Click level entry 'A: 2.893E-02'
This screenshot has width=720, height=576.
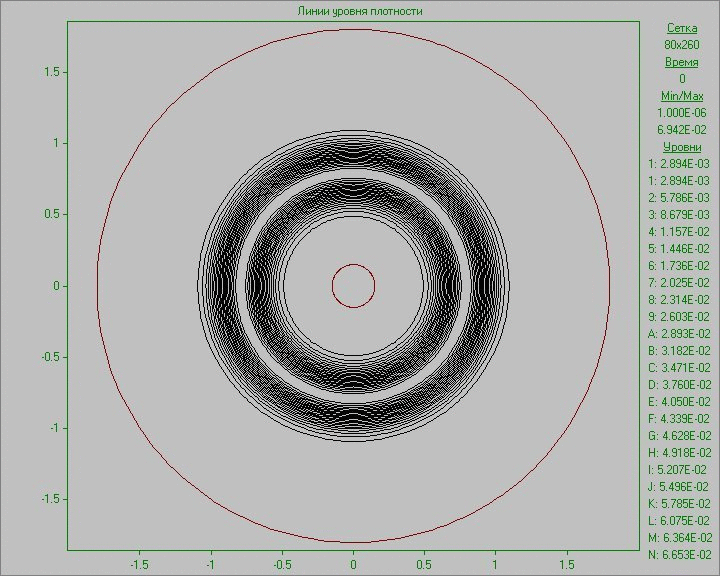click(680, 334)
